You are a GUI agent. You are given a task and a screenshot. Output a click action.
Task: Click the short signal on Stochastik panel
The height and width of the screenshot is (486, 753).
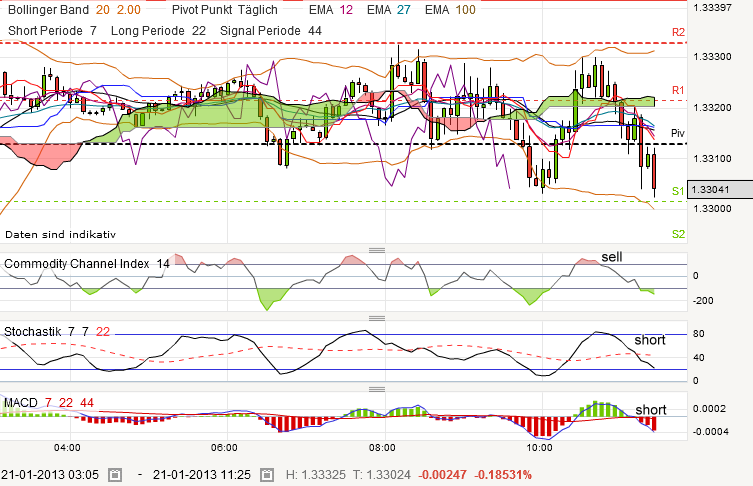(x=650, y=340)
